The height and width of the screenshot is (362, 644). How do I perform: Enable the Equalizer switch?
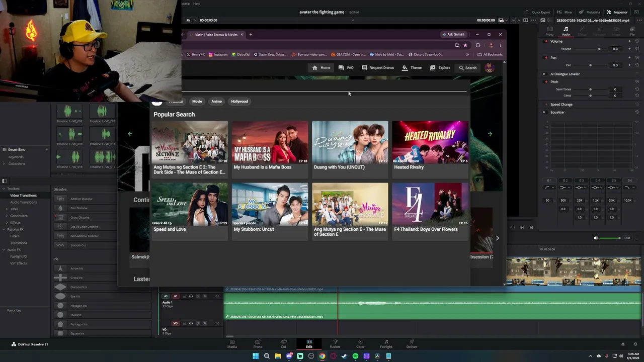544,112
